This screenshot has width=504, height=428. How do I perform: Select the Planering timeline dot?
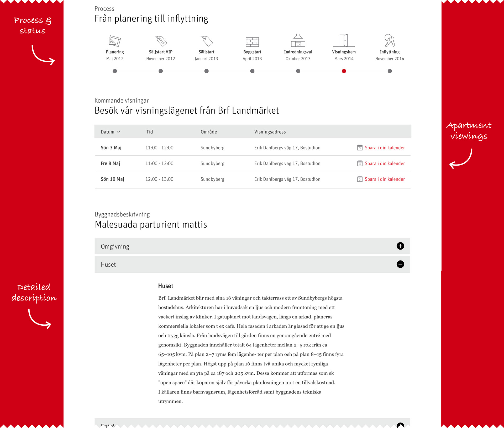tap(115, 71)
